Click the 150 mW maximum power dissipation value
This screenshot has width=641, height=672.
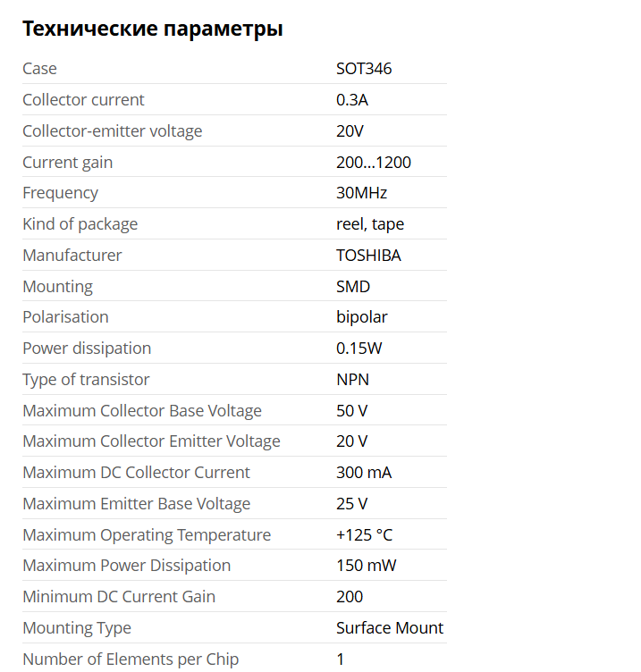(x=367, y=566)
